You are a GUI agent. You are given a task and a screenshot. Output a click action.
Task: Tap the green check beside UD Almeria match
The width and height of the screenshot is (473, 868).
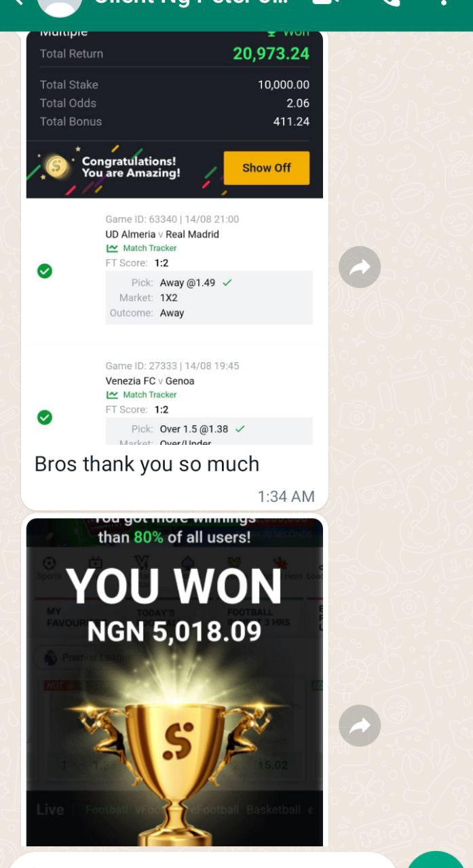coord(45,271)
